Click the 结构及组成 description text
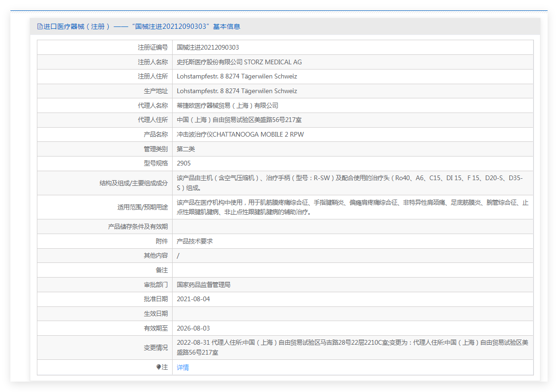558x392 pixels. click(350, 183)
